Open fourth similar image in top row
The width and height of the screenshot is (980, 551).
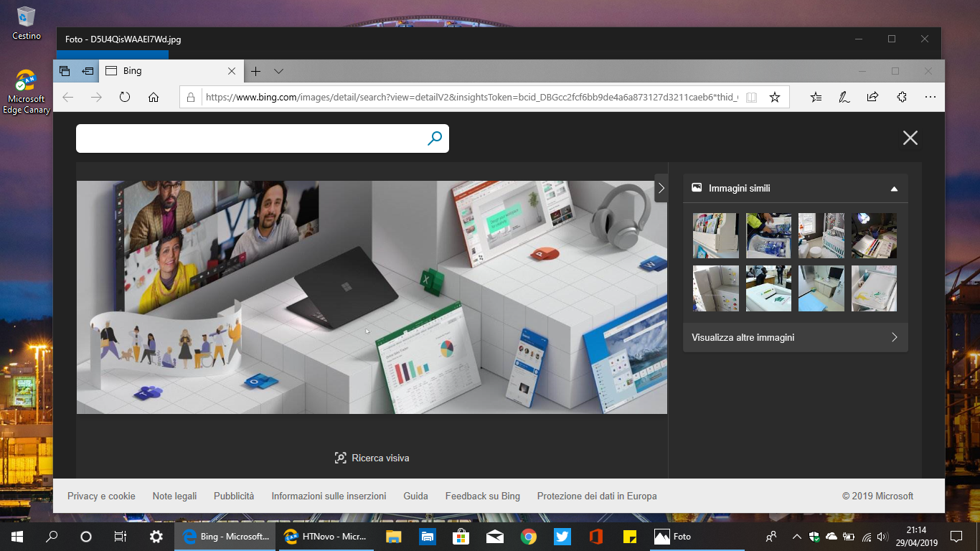874,235
